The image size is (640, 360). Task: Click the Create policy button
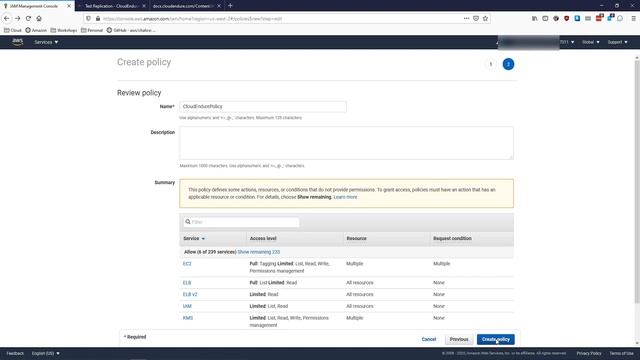(496, 339)
